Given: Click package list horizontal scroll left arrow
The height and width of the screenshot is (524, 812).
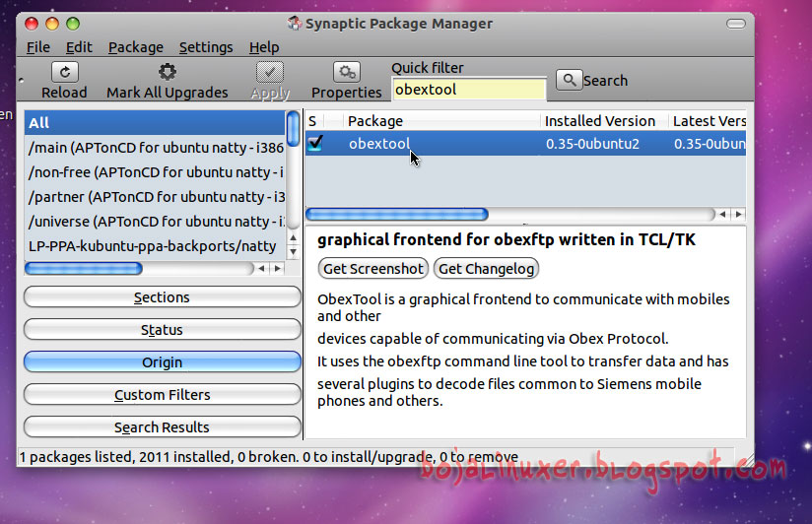Looking at the screenshot, I should click(x=722, y=214).
